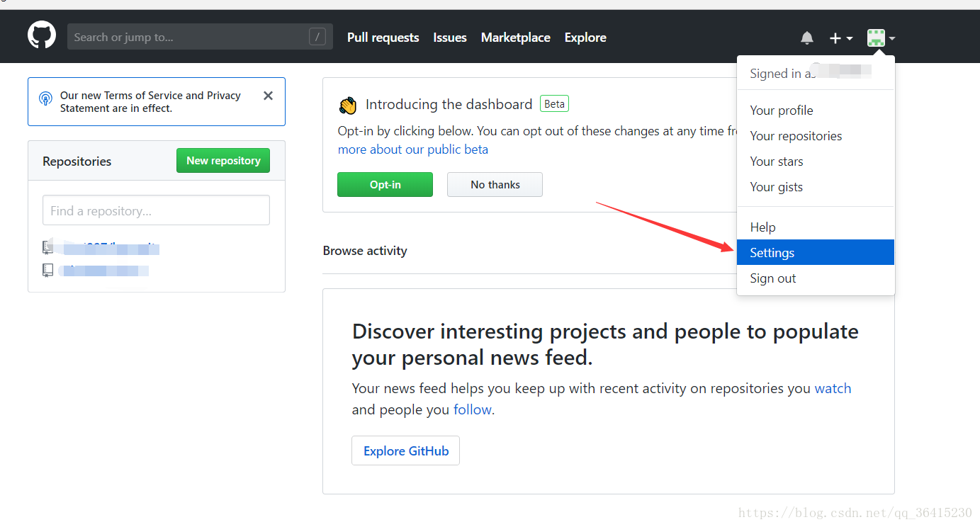Click the Search or jump to field
This screenshot has height=527, width=980.
[200, 37]
